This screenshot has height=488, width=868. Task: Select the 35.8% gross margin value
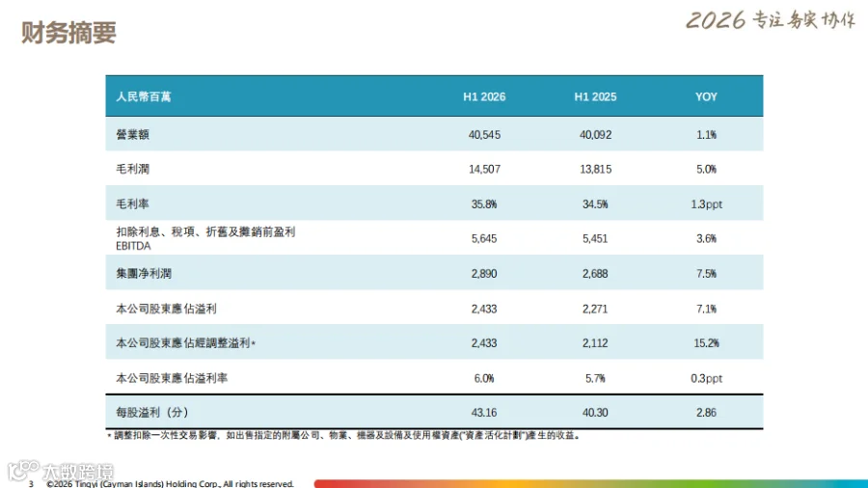coord(484,204)
